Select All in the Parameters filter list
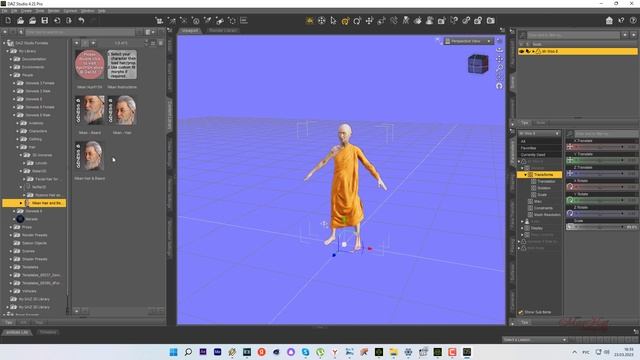 pyautogui.click(x=539, y=141)
